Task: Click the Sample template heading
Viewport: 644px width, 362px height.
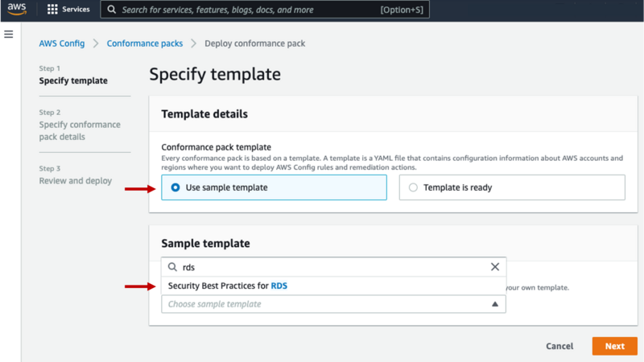Action: coord(205,244)
